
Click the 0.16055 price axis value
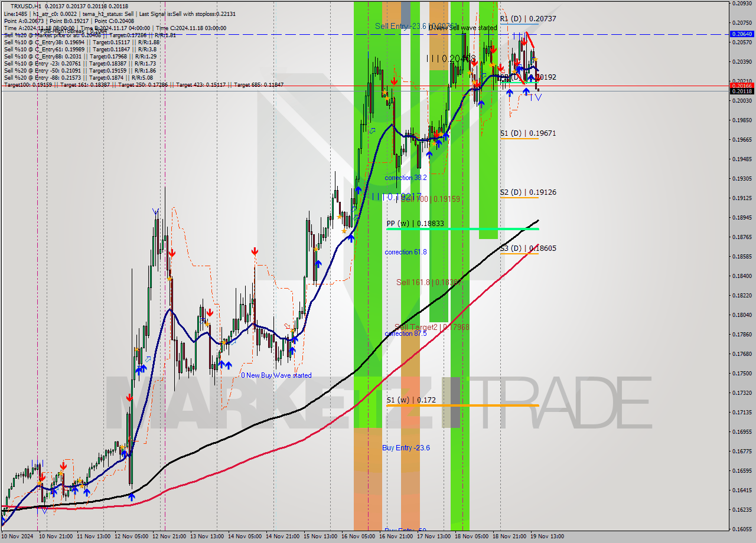(x=742, y=529)
